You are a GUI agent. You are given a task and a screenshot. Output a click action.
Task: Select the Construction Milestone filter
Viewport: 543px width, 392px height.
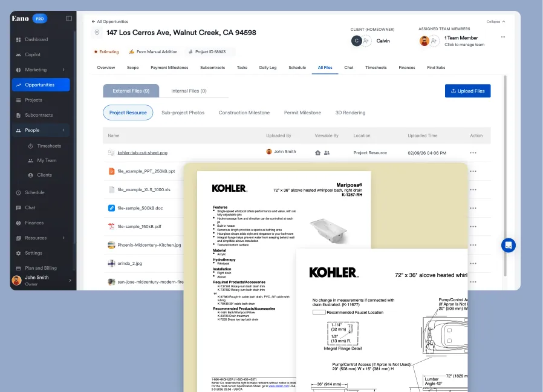point(244,113)
